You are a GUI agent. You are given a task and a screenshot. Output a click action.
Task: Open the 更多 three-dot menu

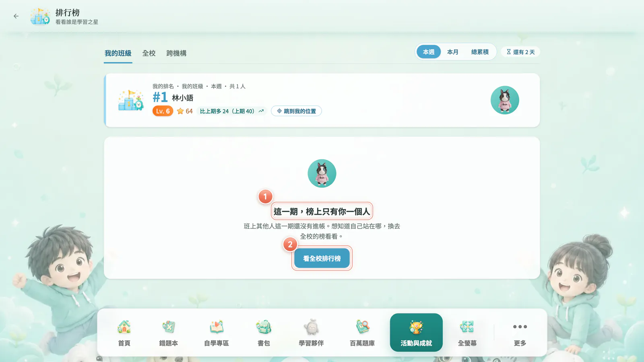click(520, 333)
